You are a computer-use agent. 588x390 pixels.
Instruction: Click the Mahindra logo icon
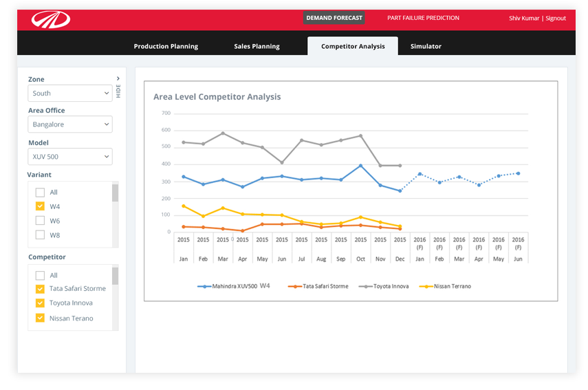[x=50, y=19]
